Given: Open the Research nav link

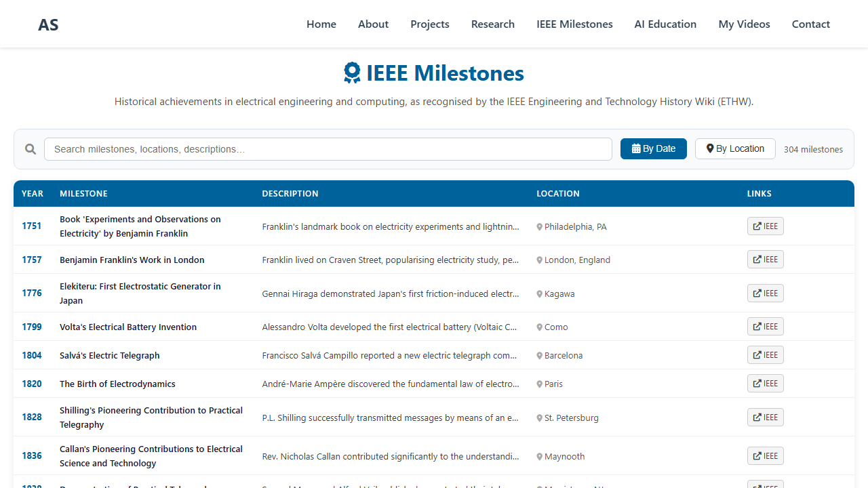Looking at the screenshot, I should pos(493,24).
